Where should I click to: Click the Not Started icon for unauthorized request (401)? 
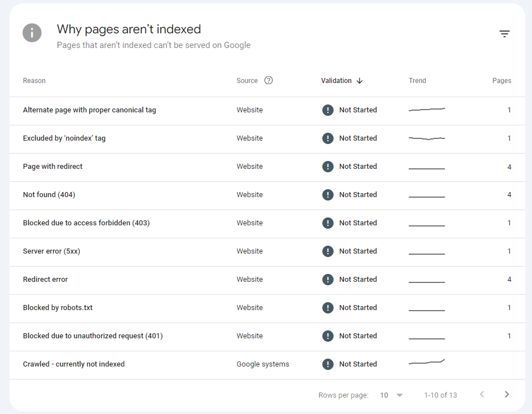[x=328, y=335]
